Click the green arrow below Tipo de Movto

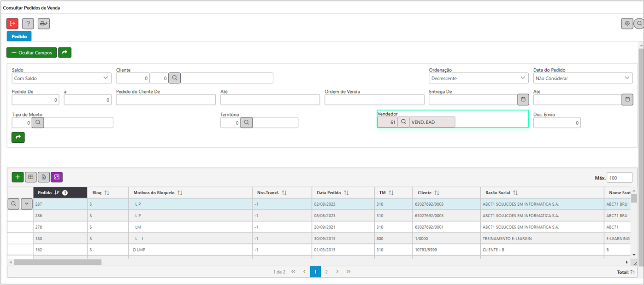point(18,137)
